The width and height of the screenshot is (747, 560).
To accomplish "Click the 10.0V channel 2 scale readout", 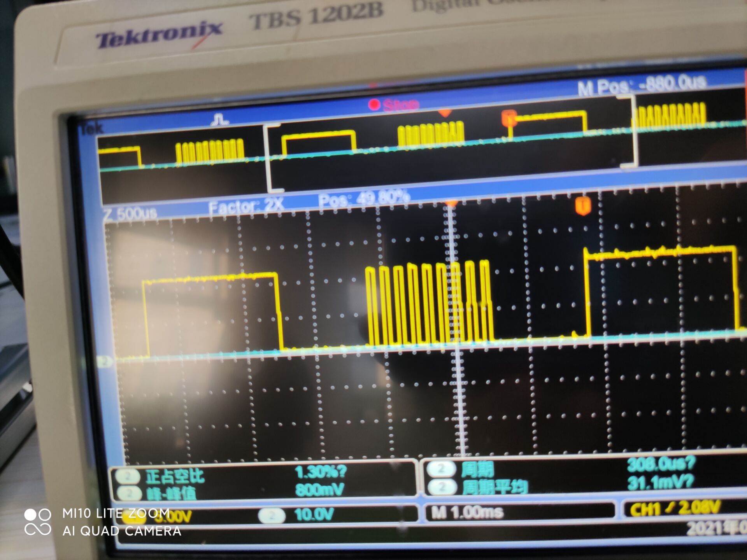I will pos(314,514).
